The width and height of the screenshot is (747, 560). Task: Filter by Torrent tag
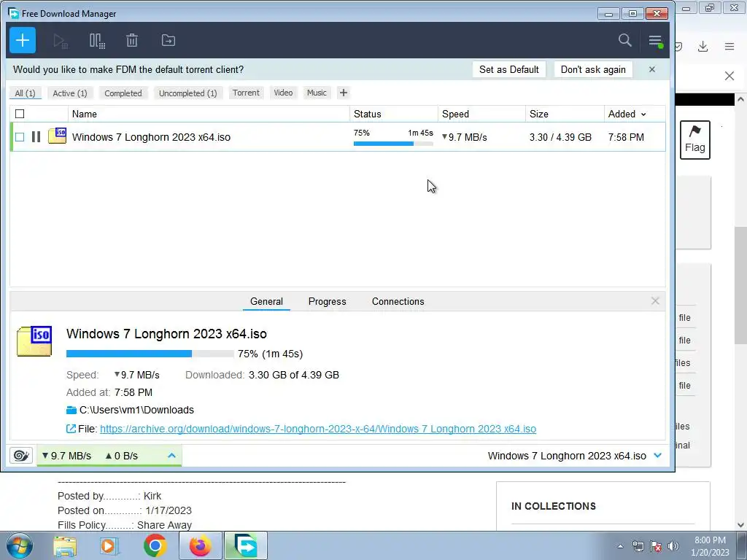246,93
